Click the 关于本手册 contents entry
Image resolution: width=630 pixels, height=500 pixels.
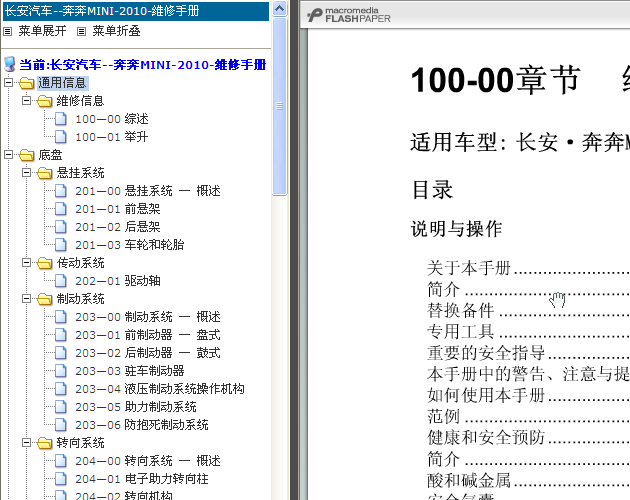pyautogui.click(x=469, y=268)
